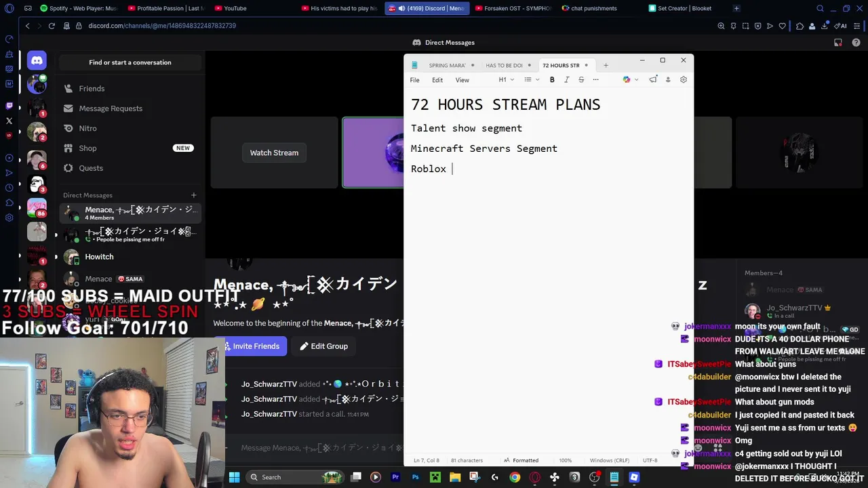Click Edit Group button
The width and height of the screenshot is (868, 488).
point(324,346)
